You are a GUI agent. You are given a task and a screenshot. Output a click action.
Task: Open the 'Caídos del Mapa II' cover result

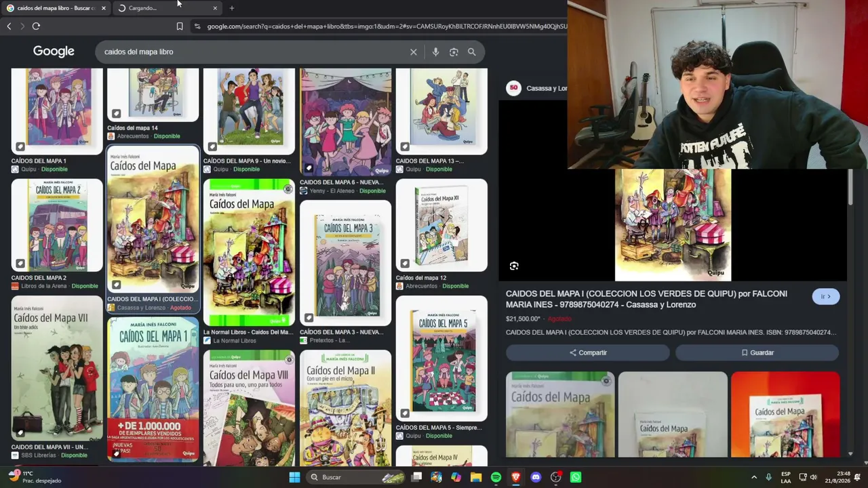346,407
